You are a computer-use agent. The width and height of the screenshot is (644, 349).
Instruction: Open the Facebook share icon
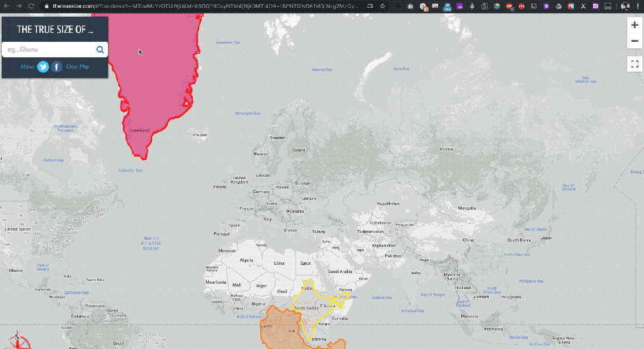tap(57, 66)
